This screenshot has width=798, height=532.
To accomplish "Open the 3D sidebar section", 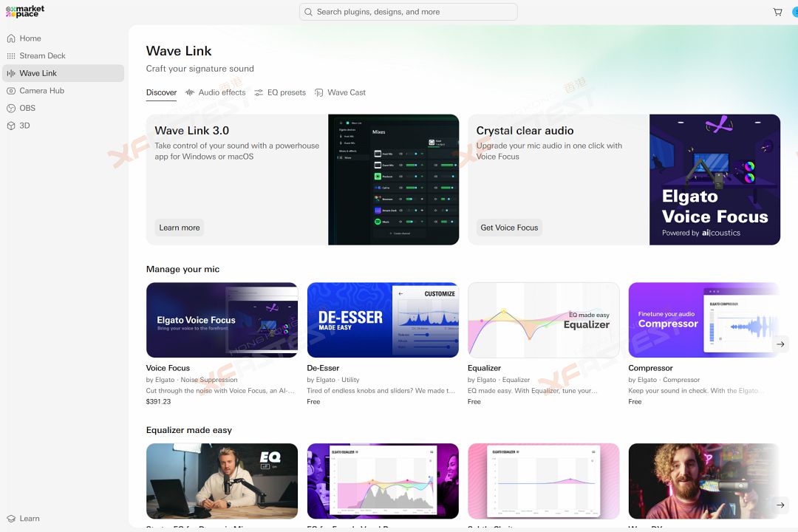I will (x=24, y=126).
